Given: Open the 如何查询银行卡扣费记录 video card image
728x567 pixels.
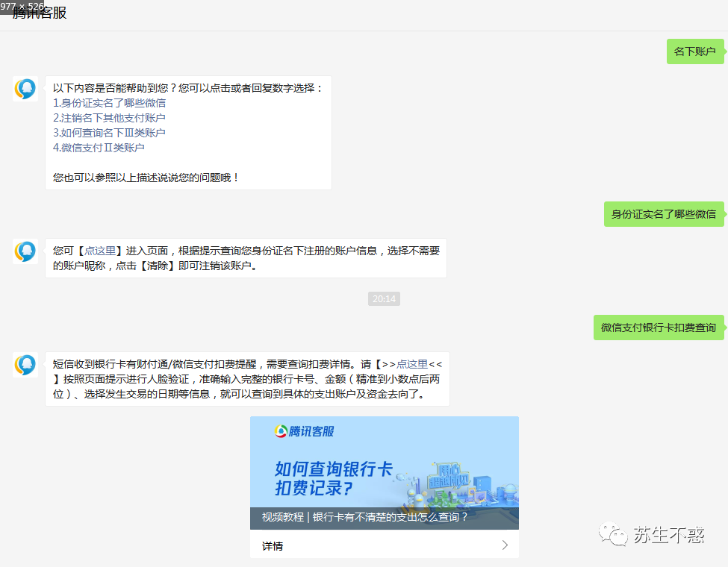Looking at the screenshot, I should (385, 473).
